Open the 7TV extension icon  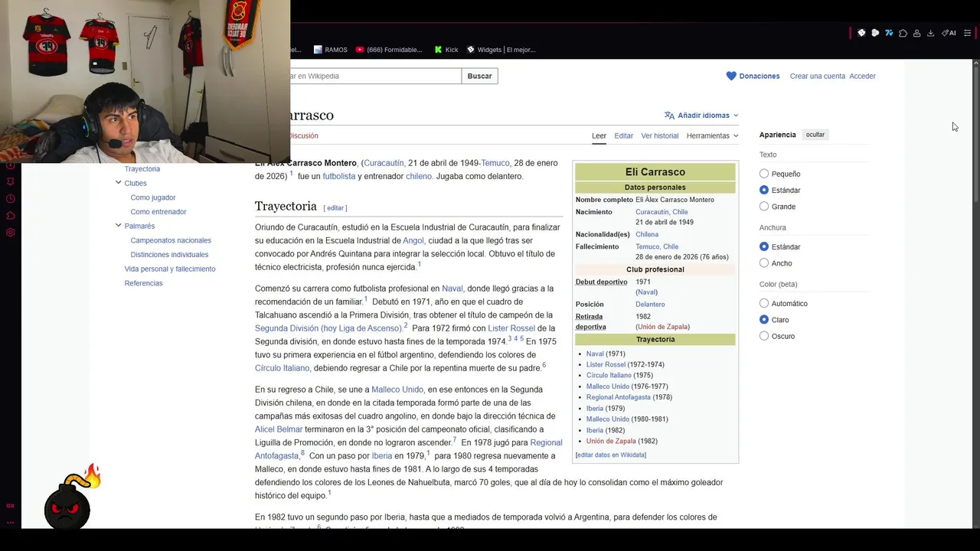click(889, 33)
